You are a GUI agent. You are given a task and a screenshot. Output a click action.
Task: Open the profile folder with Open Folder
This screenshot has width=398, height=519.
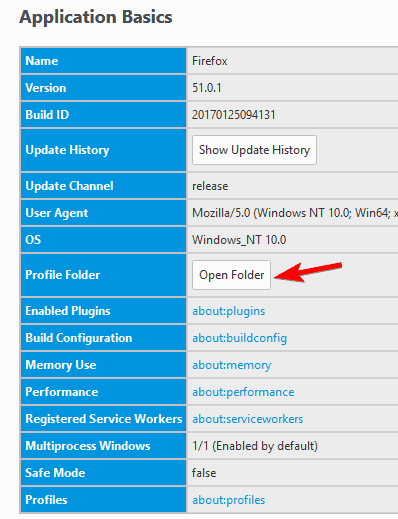click(x=231, y=275)
